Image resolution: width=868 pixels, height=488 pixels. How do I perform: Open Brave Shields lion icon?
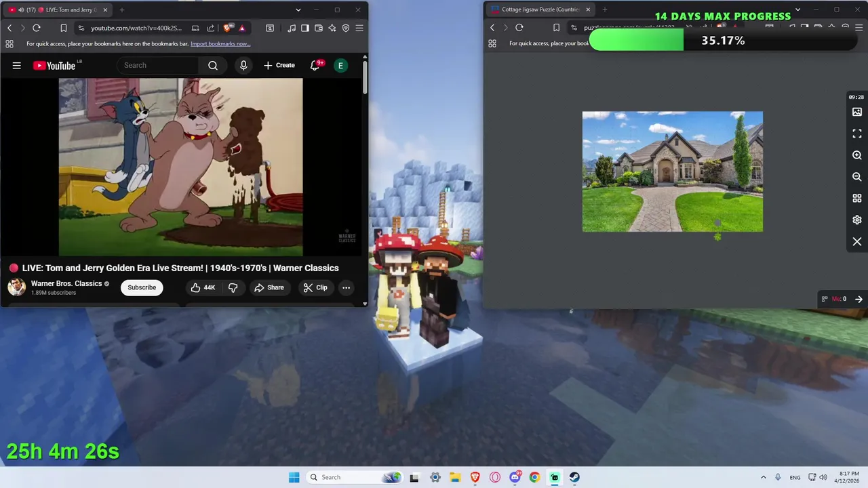coord(227,28)
